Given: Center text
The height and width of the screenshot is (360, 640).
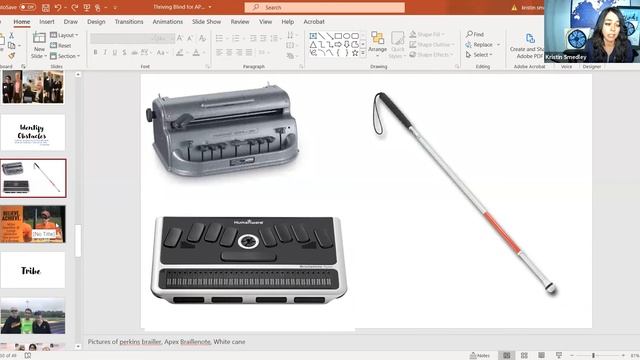Looking at the screenshot, I should tap(229, 53).
